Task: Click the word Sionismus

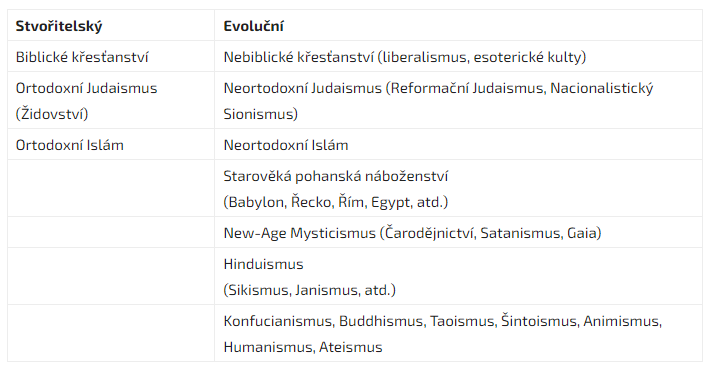Action: pos(261,114)
